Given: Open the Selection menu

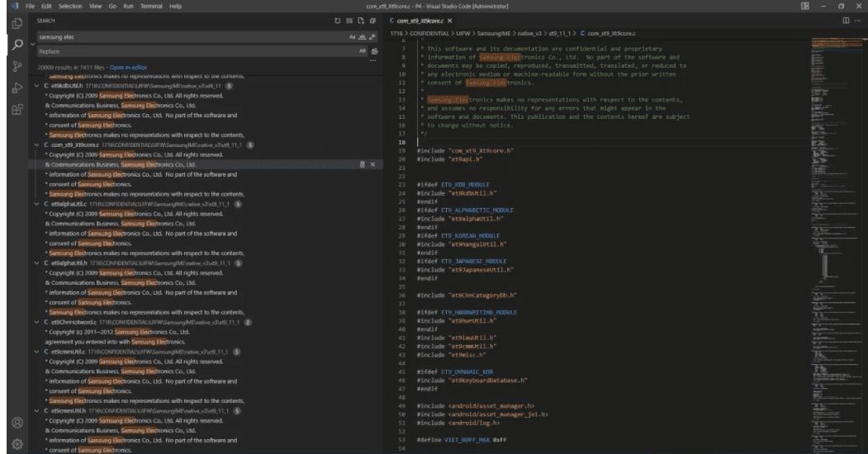Looking at the screenshot, I should coord(70,6).
